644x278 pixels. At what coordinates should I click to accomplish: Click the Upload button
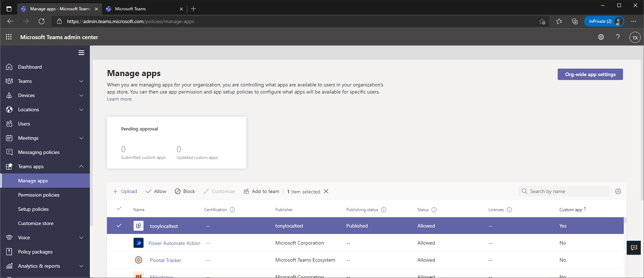(x=125, y=191)
